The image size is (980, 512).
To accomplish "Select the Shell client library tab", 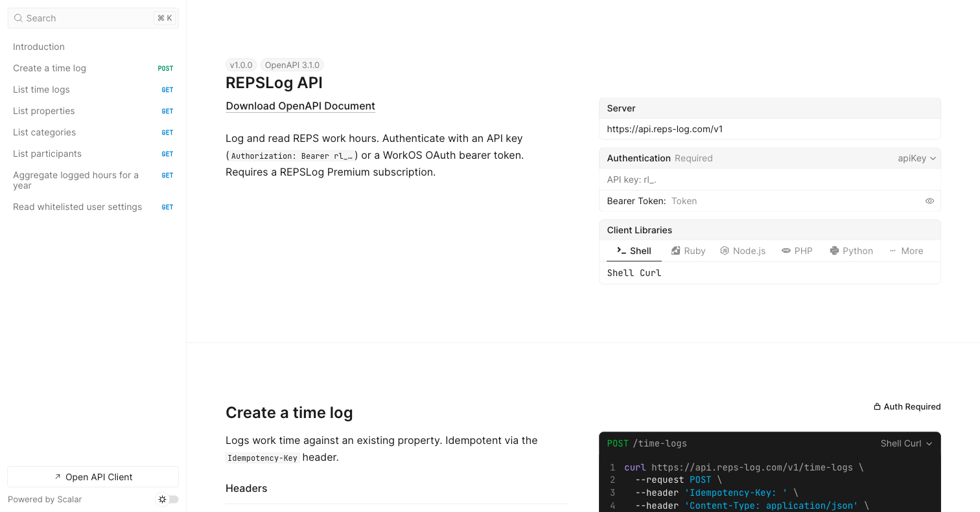I will (x=634, y=251).
